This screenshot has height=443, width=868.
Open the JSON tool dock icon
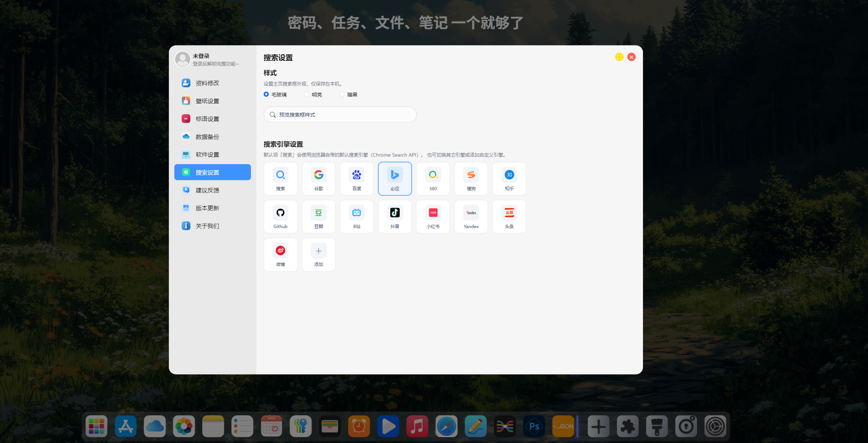click(x=563, y=426)
